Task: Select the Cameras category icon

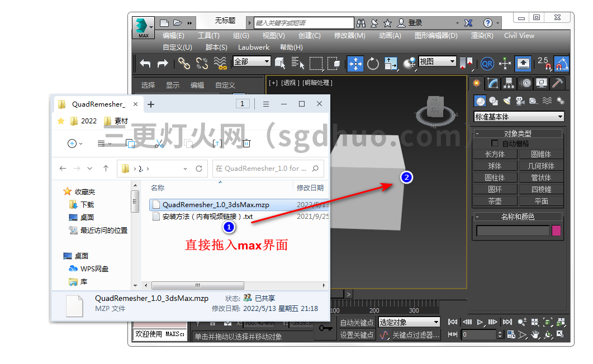Action: pyautogui.click(x=520, y=101)
